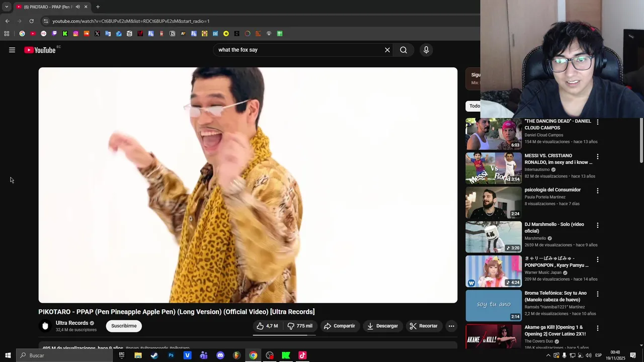Screen dimensions: 644x362
Task: Subscribe with the Suscribirme button
Action: point(124,326)
